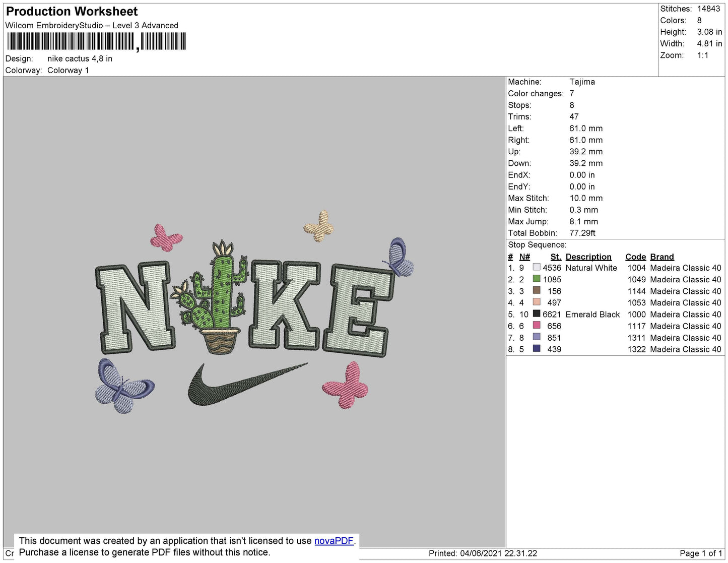Image resolution: width=728 pixels, height=563 pixels.
Task: Click the Machine value Tajima
Action: [582, 82]
